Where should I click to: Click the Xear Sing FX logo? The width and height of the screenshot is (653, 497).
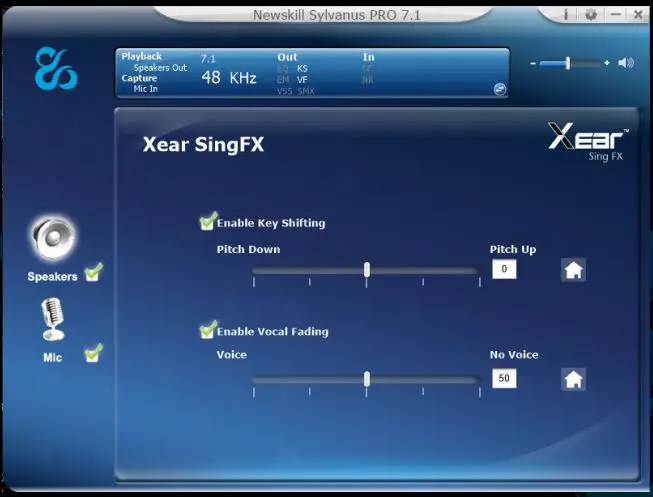pos(588,142)
